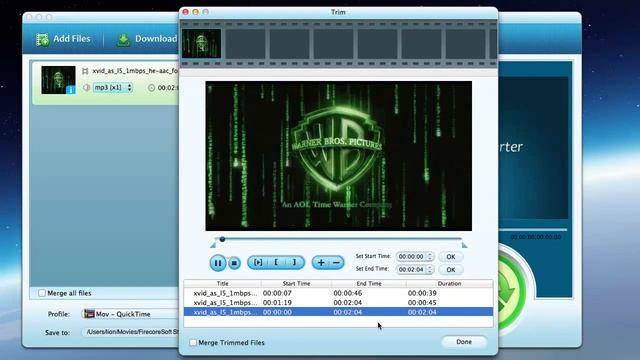Viewport: 640px width, 360px height.
Task: Click duration value 00:00:45
Action: 422,302
